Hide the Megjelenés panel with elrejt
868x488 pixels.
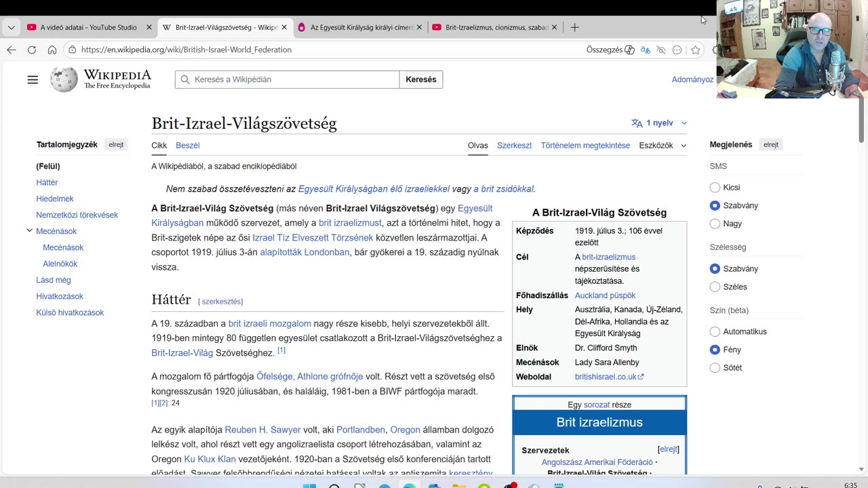771,144
